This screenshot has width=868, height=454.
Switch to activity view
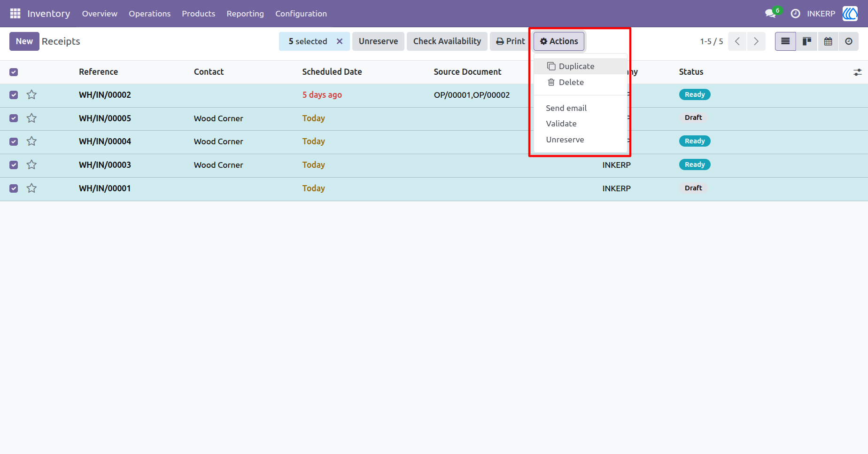point(849,41)
